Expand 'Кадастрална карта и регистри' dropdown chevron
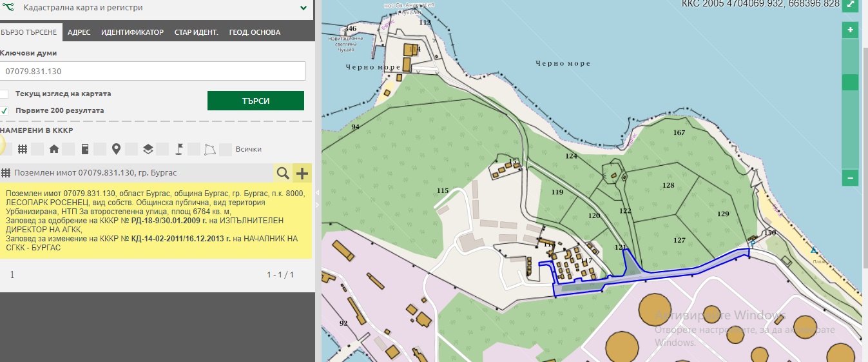The image size is (868, 362). (303, 8)
